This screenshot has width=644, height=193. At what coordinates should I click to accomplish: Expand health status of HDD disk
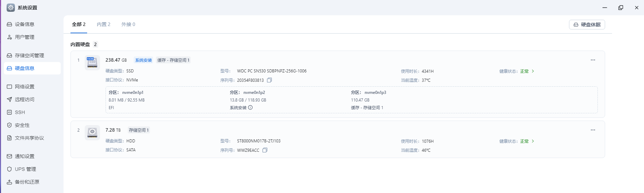click(x=533, y=141)
